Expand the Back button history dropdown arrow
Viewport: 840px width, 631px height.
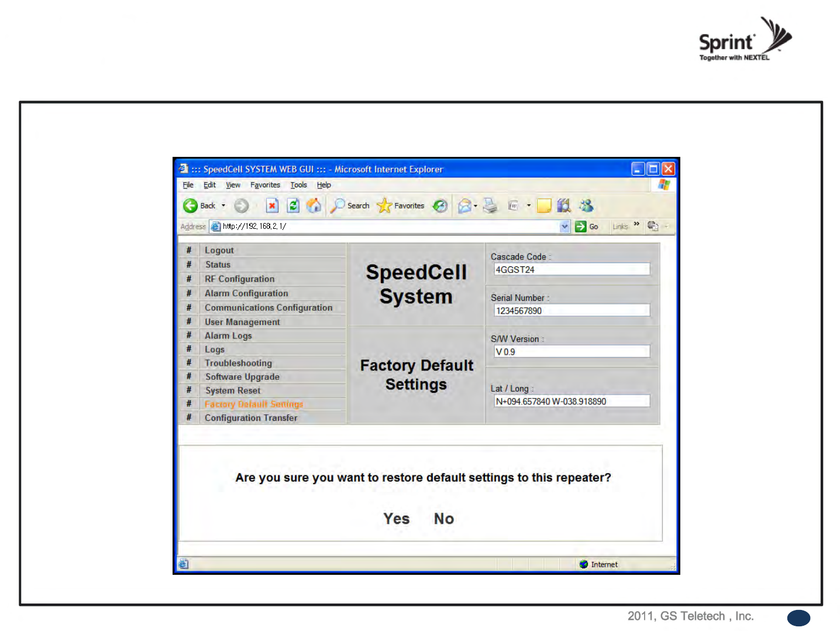click(223, 205)
